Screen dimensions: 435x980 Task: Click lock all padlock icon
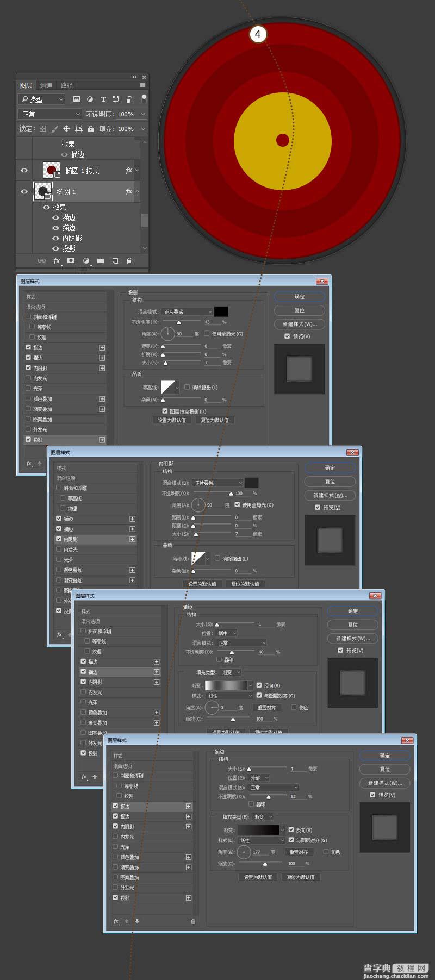pyautogui.click(x=91, y=129)
